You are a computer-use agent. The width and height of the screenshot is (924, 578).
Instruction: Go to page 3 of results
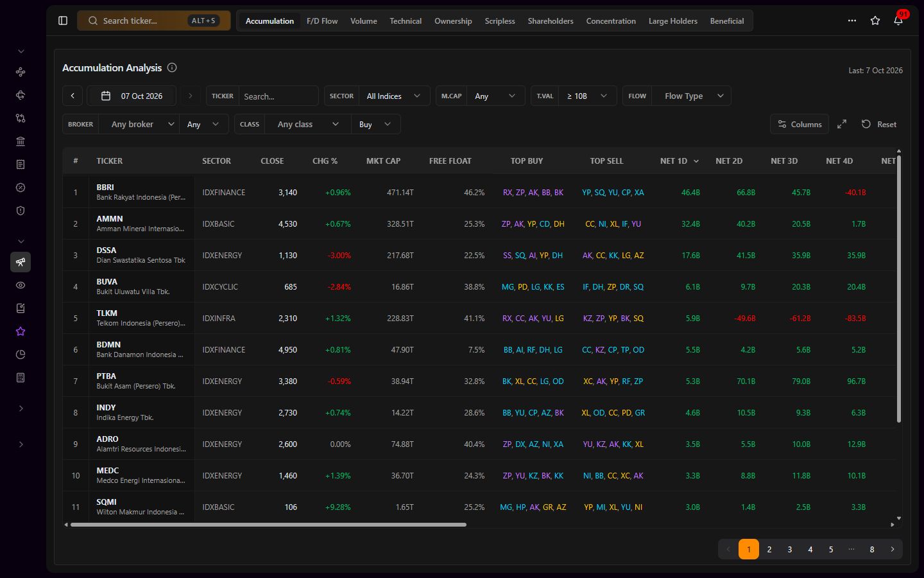pos(790,549)
